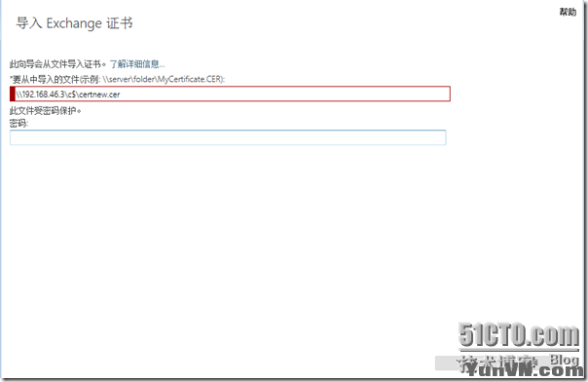Click the certificate file path input field
Image resolution: width=588 pixels, height=382 pixels.
click(230, 94)
